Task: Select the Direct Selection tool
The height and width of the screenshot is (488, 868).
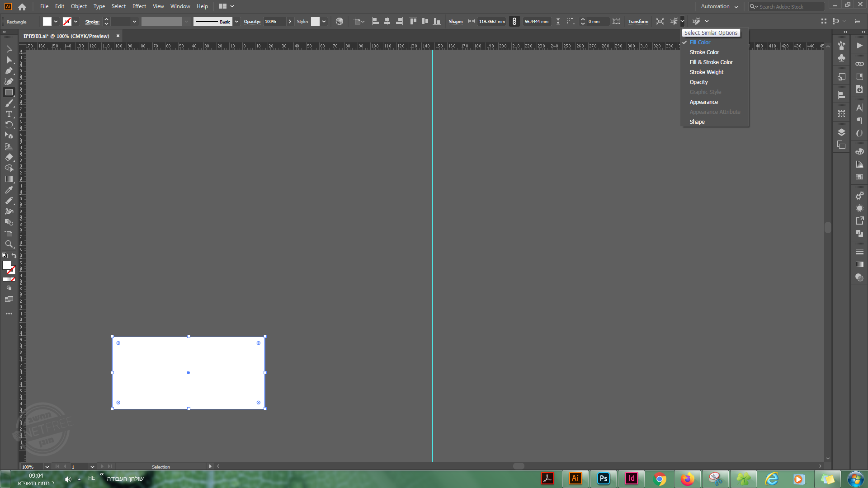Action: (x=9, y=60)
